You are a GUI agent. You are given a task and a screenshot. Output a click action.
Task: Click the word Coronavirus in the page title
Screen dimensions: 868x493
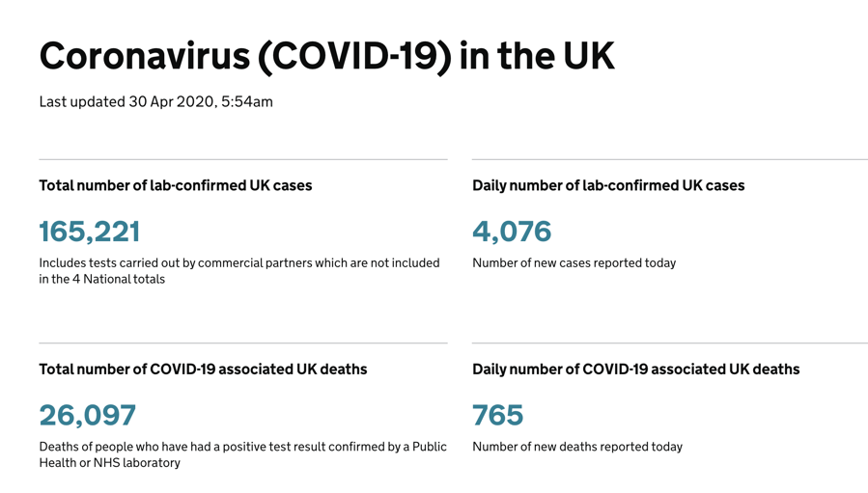(x=143, y=56)
